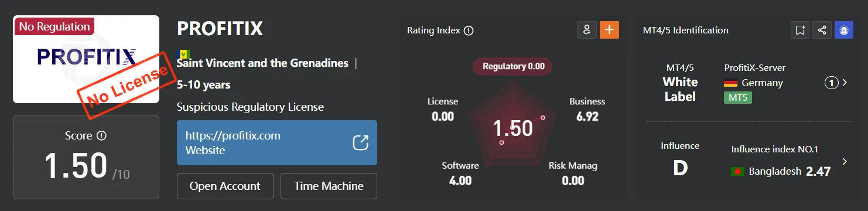The height and width of the screenshot is (211, 868).
Task: Click the License 0.00 rating label
Action: click(x=443, y=109)
